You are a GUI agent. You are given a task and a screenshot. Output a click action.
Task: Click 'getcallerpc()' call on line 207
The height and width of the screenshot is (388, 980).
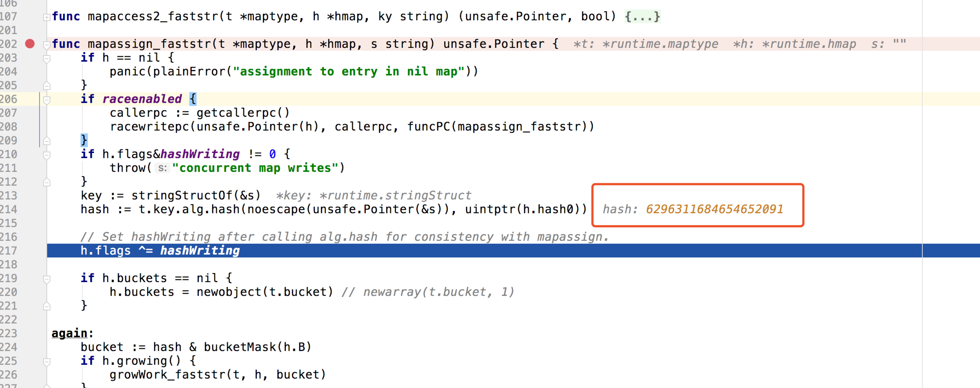click(x=243, y=113)
